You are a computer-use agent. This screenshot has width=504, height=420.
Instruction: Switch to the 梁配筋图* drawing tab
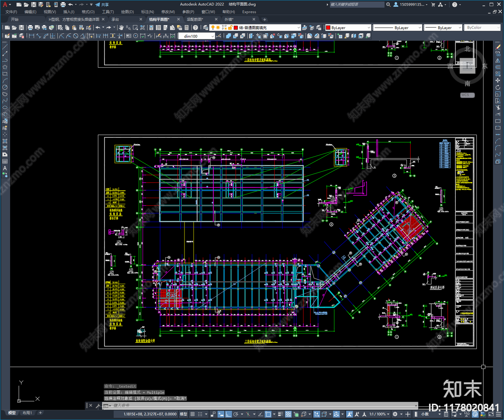pyautogui.click(x=195, y=20)
